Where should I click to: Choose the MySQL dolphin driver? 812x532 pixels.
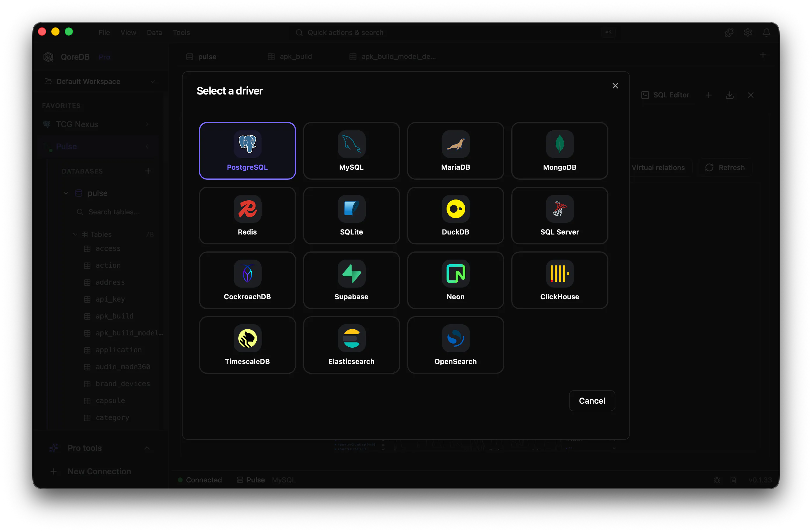coord(351,150)
